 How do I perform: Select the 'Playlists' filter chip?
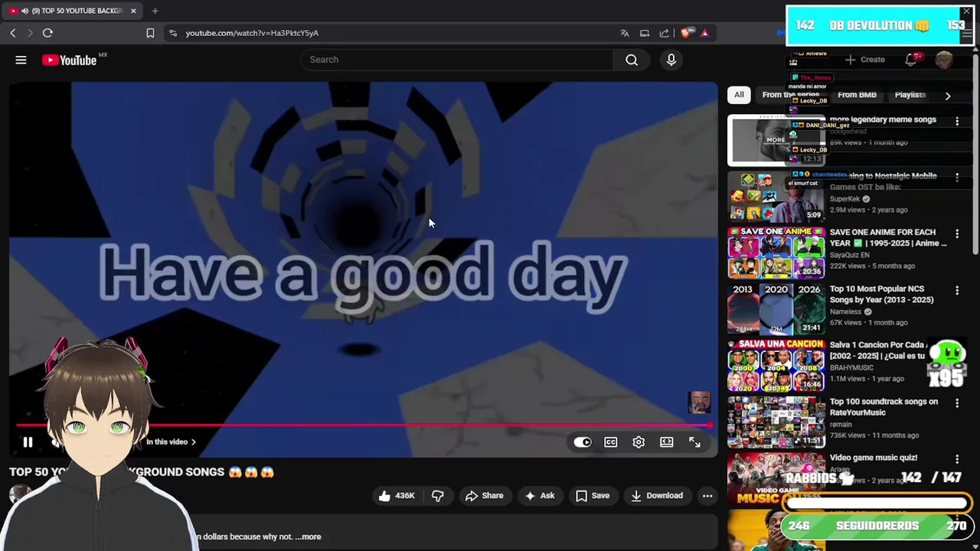pos(910,95)
